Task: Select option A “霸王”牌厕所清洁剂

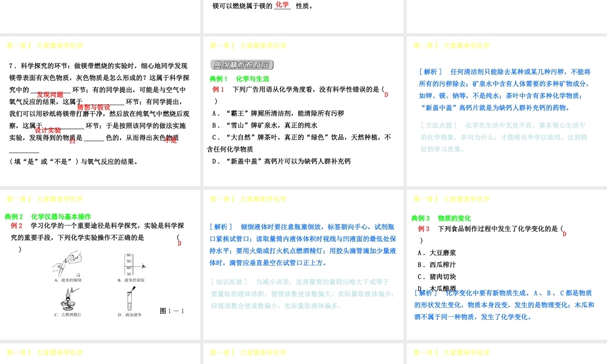Action: (278, 113)
